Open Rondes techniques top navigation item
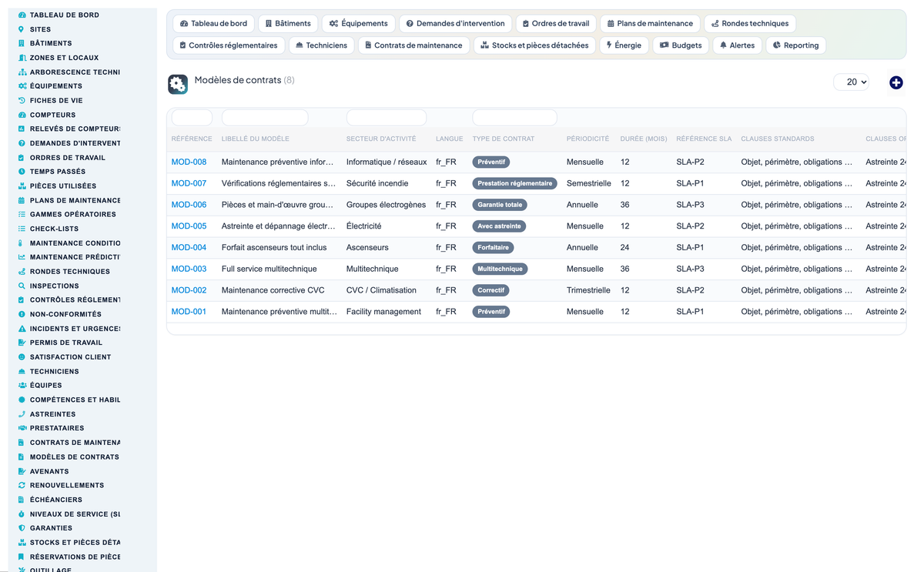The image size is (924, 572). click(750, 24)
